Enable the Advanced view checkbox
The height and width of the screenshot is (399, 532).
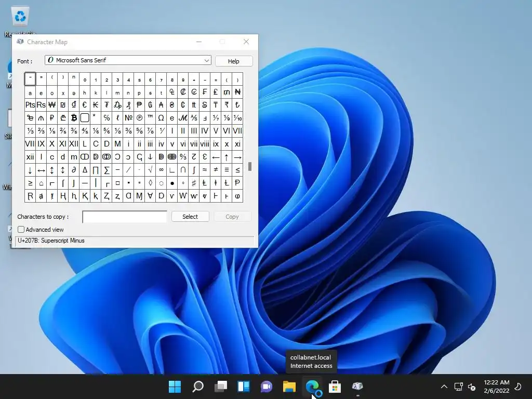point(21,230)
